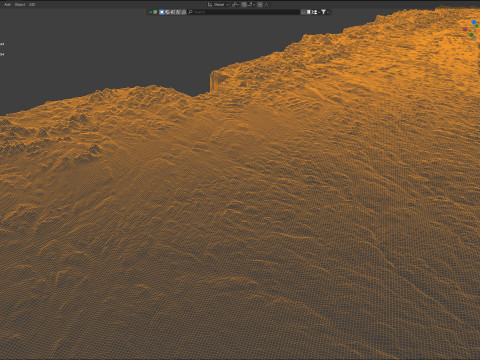Click the lower green negative-Y gizmo circle
This screenshot has height=360, width=480.
471,35
